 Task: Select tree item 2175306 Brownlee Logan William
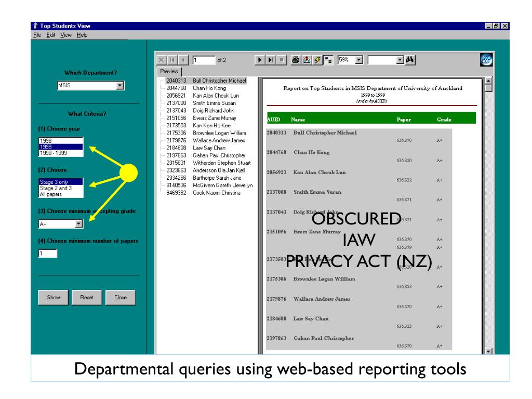click(x=206, y=133)
